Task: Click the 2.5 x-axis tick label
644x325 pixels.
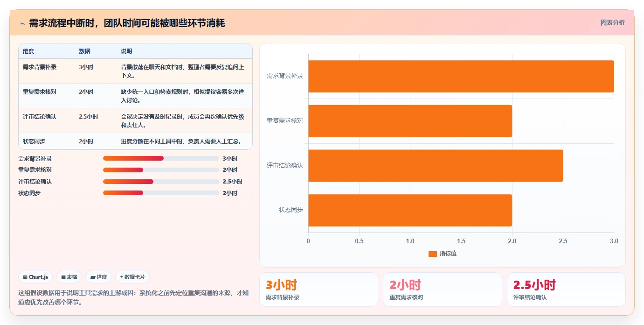Action: pyautogui.click(x=563, y=241)
